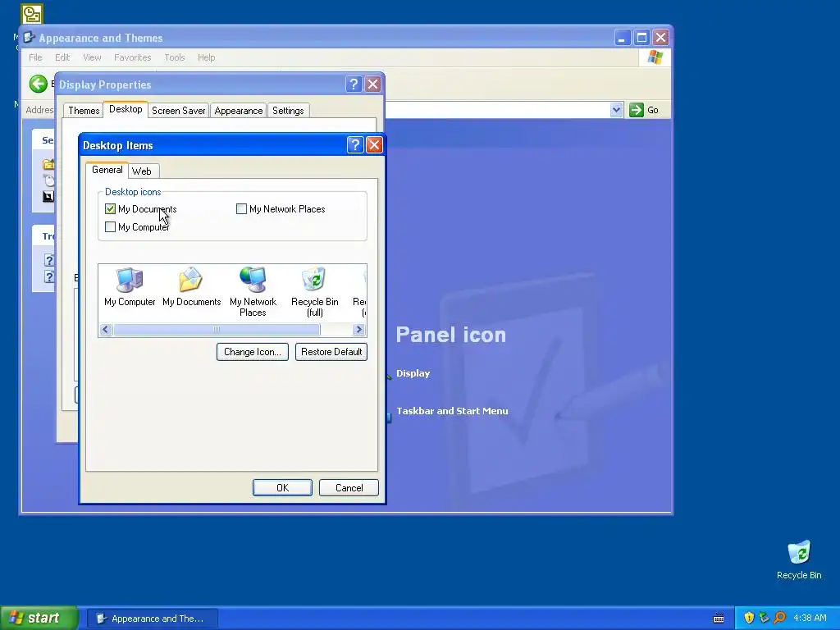Select the Recycle Bin (full) icon
This screenshot has height=630, width=840.
pyautogui.click(x=314, y=292)
